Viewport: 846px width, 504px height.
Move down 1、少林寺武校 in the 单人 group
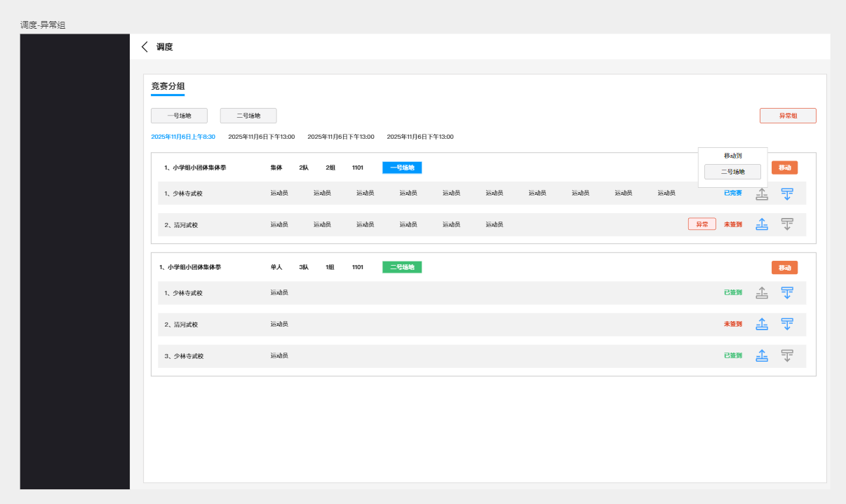(x=787, y=293)
